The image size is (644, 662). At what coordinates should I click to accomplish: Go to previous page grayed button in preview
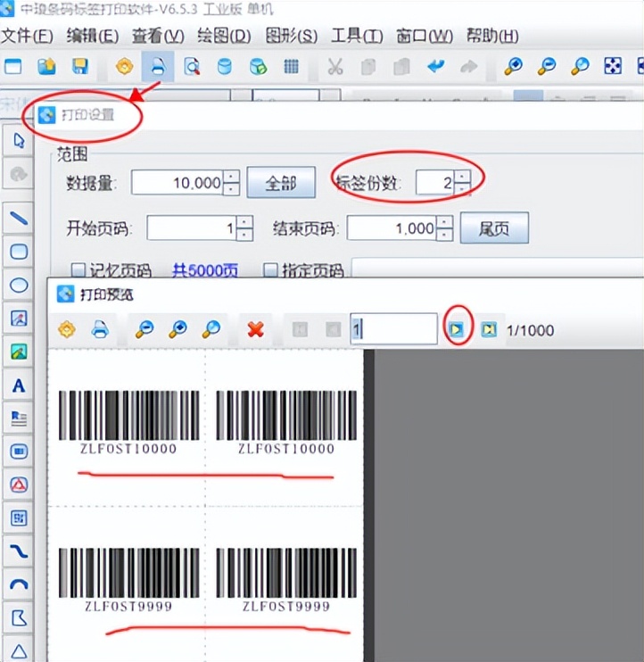[333, 329]
